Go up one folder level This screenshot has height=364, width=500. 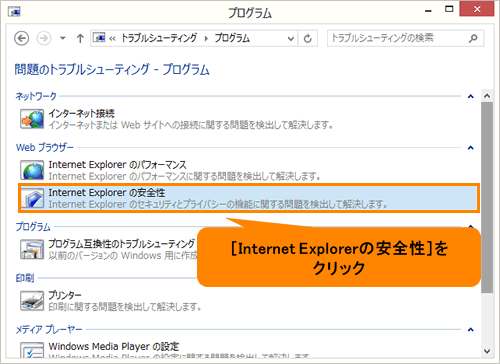(x=80, y=38)
